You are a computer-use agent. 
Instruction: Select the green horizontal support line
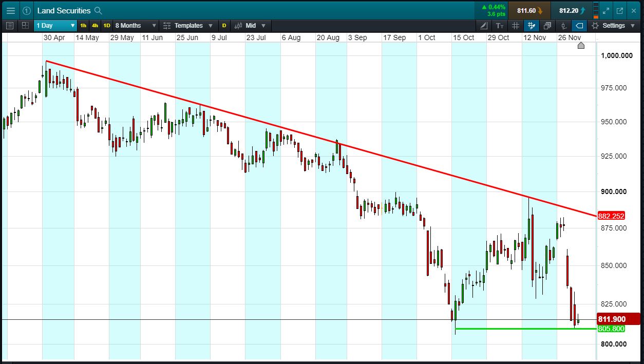click(526, 329)
